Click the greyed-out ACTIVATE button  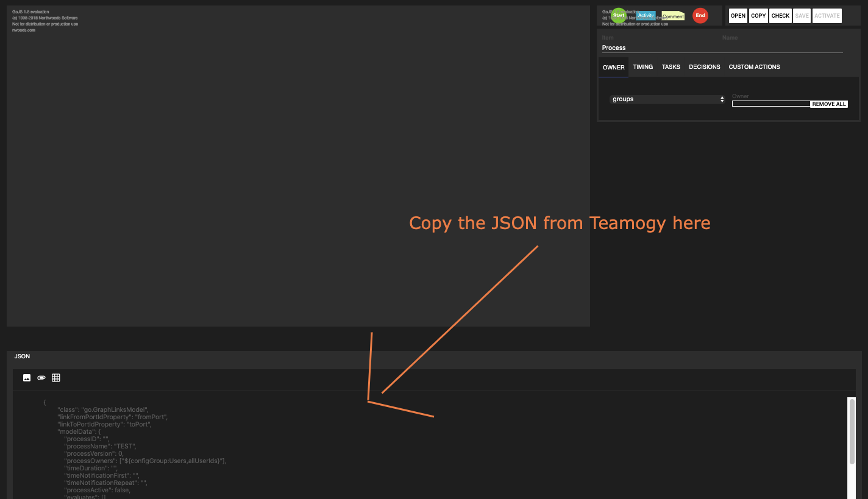[x=827, y=16]
